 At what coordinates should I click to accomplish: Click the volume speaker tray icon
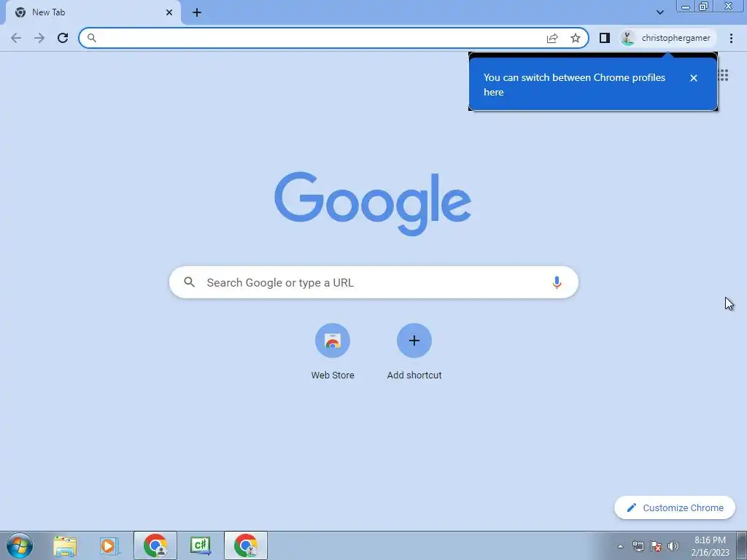coord(673,546)
